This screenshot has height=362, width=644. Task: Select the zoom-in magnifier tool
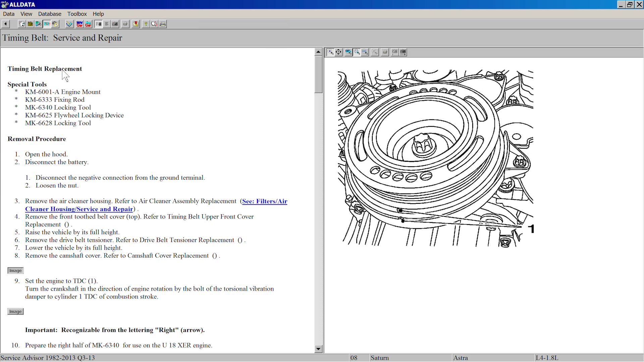(331, 52)
